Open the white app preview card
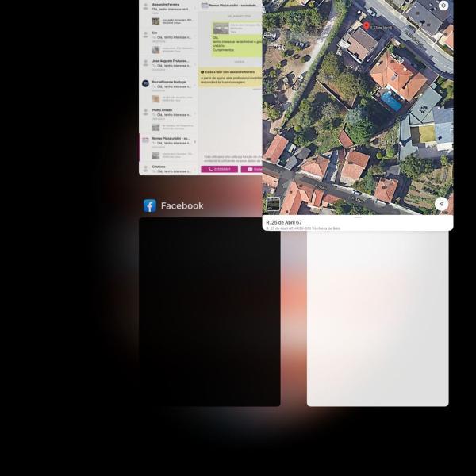Screen dimensions: 476x476 [x=378, y=317]
